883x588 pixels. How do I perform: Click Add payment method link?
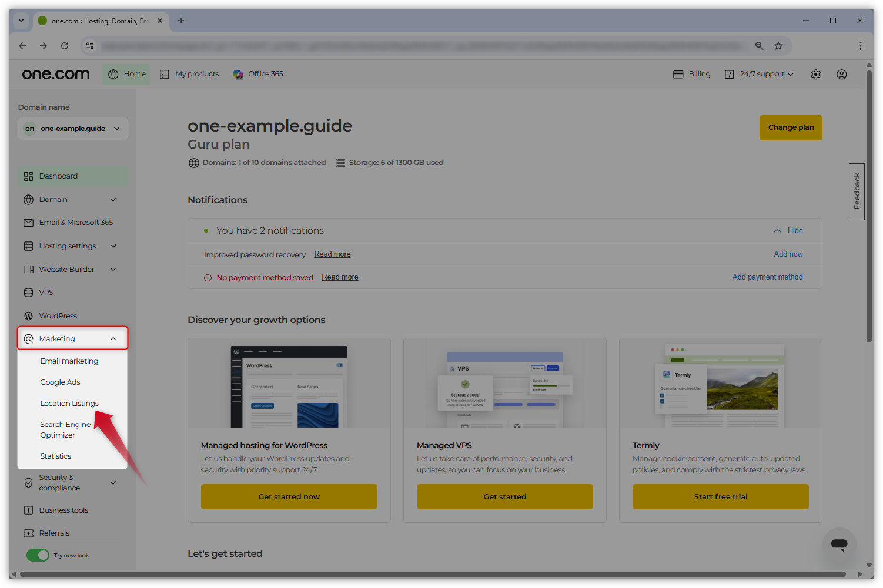pos(768,277)
